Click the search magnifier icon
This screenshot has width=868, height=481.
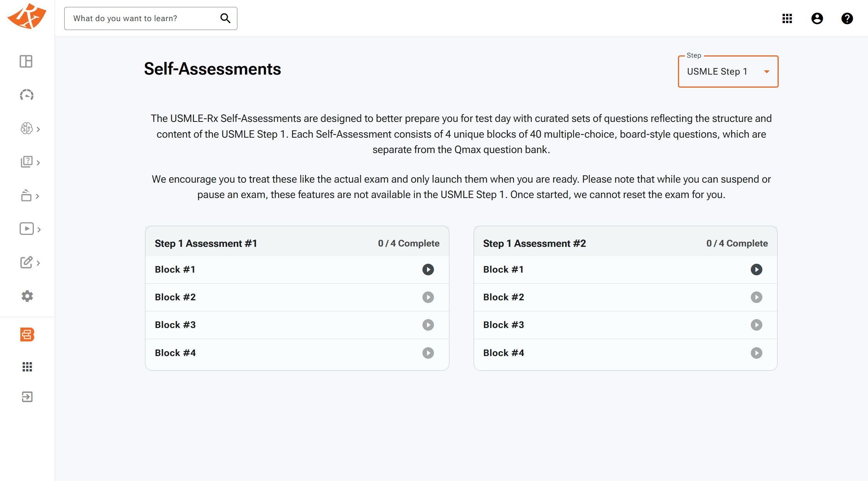pyautogui.click(x=225, y=18)
